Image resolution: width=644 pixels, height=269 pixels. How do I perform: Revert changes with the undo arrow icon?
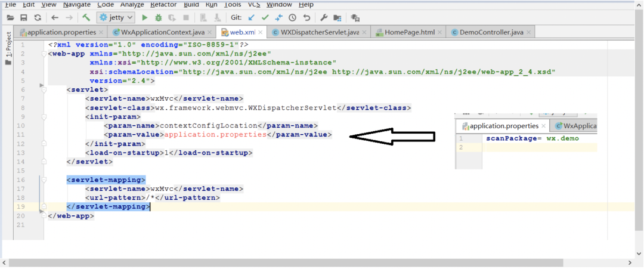click(x=306, y=18)
